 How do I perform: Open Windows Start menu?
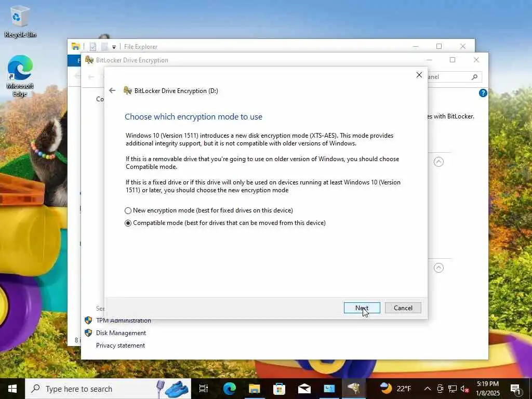(12, 389)
